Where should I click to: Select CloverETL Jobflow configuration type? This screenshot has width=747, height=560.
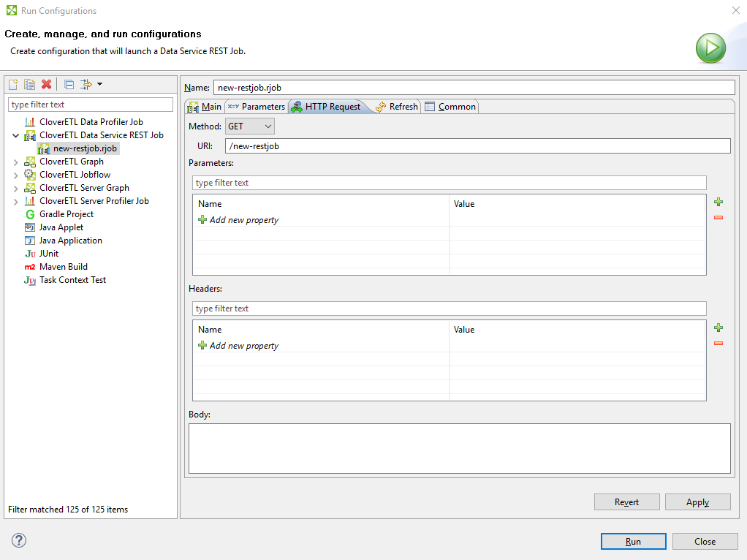[75, 175]
